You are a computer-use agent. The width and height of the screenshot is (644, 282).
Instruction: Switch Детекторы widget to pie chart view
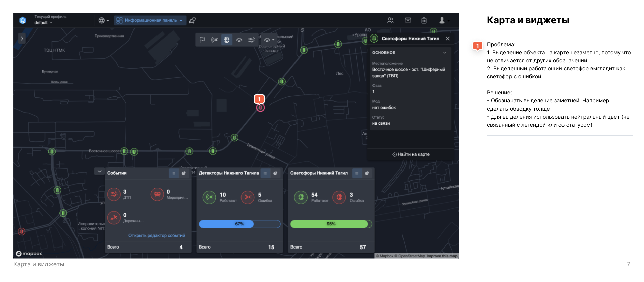coord(275,173)
